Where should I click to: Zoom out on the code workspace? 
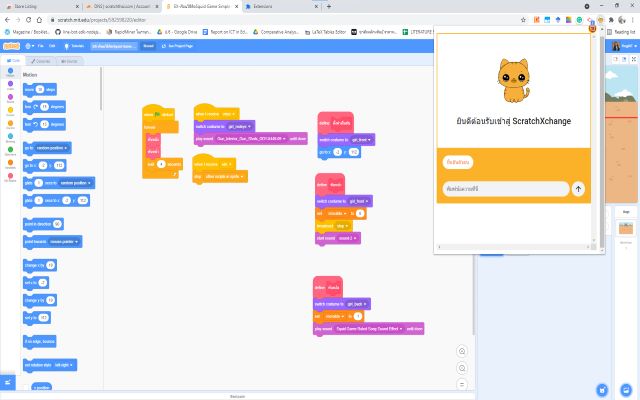[x=462, y=368]
